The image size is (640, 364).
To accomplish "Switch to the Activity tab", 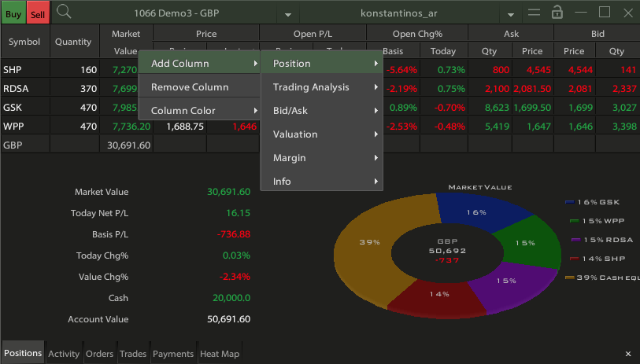I will 64,354.
